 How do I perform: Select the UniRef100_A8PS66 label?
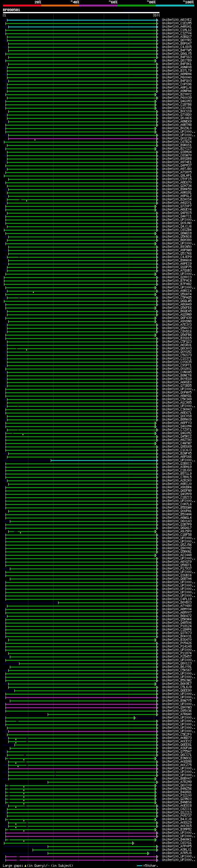click(177, 457)
